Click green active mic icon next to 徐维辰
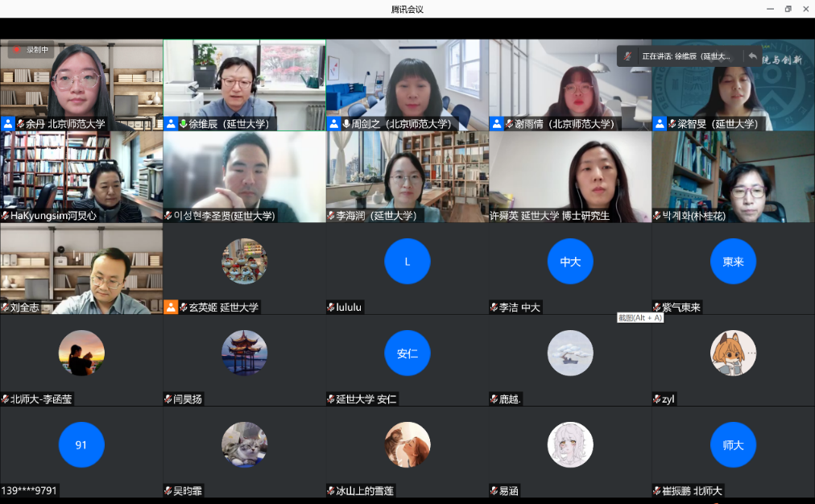Viewport: 815px width, 504px height. 183,124
